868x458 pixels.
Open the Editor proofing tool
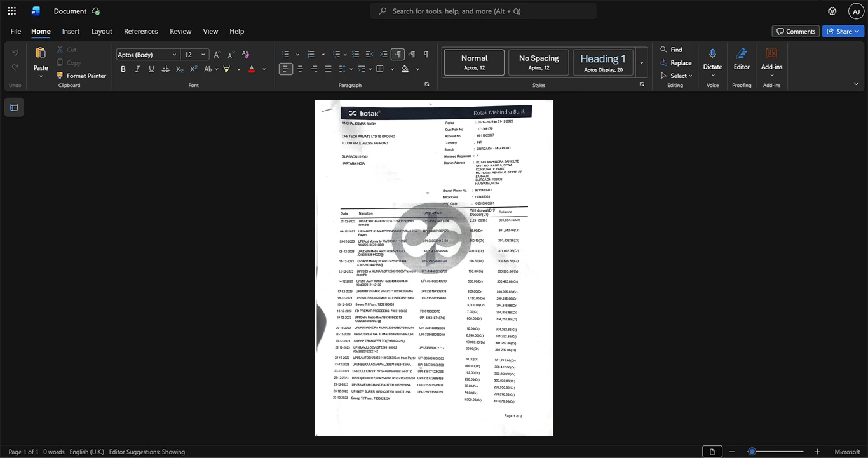(x=742, y=58)
